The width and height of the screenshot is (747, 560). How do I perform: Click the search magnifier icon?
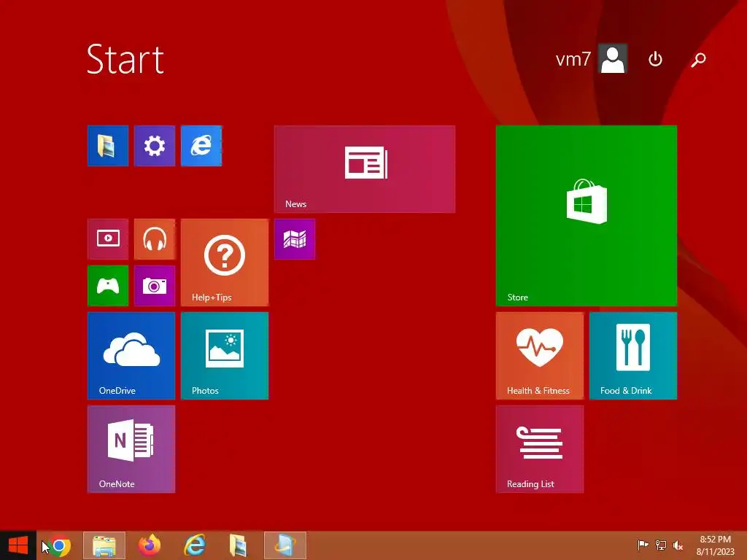(x=698, y=60)
